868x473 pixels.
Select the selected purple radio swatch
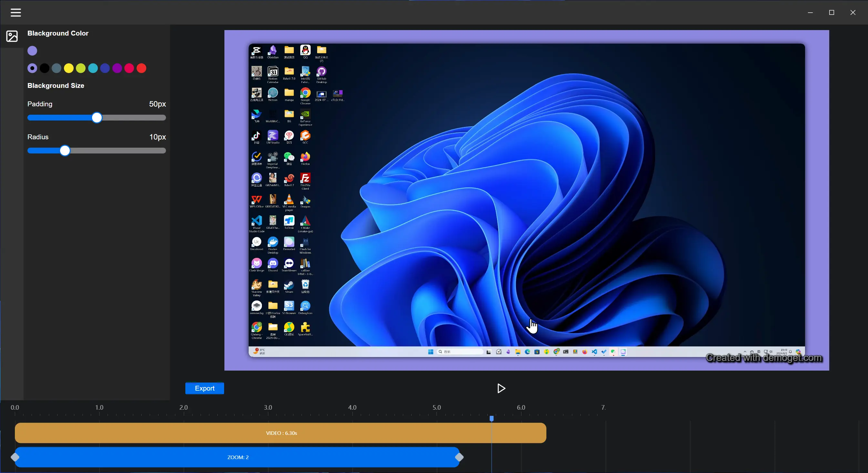point(32,68)
